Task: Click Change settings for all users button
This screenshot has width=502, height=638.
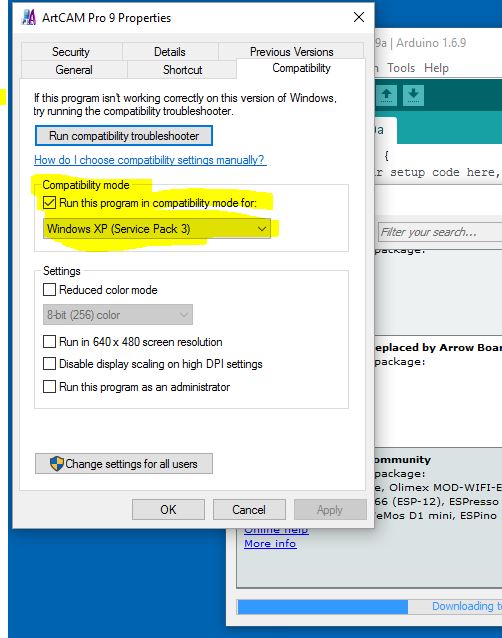Action: point(124,463)
